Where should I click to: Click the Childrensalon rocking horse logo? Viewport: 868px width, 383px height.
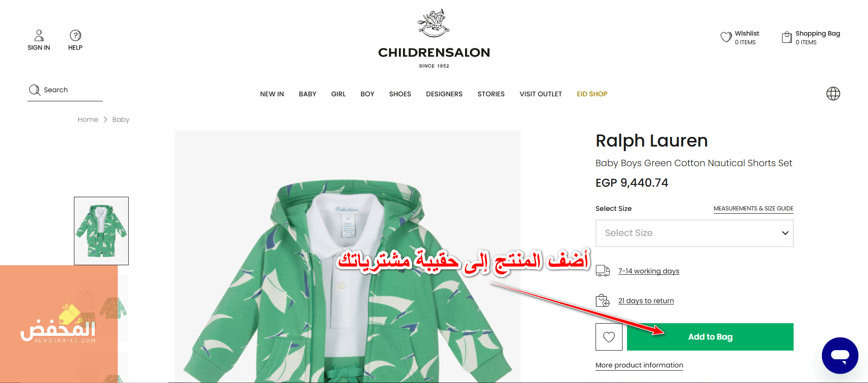[x=434, y=22]
